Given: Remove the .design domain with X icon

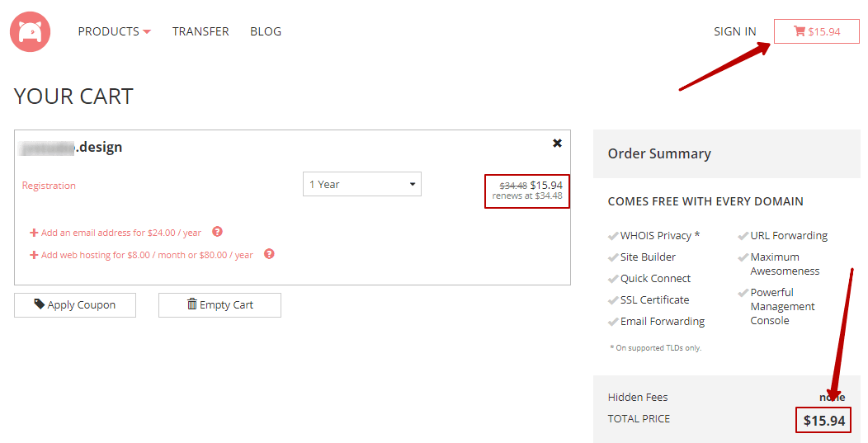Looking at the screenshot, I should click(558, 144).
